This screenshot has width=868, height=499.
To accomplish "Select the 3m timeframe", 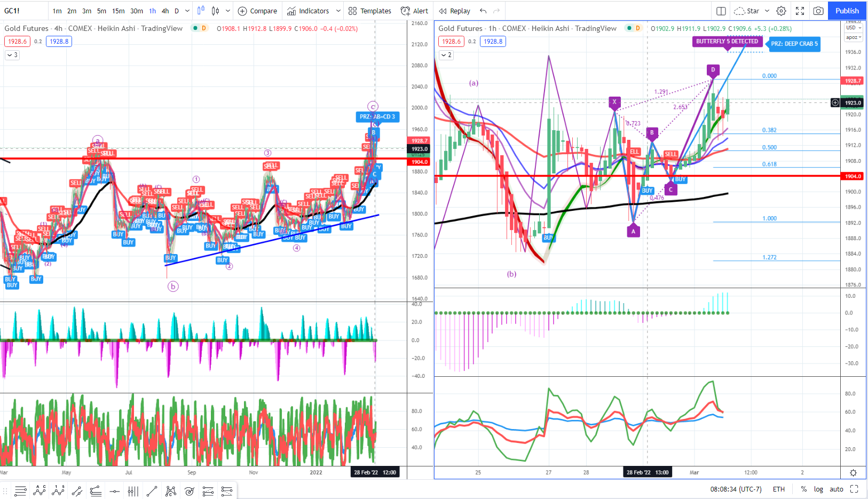I will pyautogui.click(x=86, y=11).
